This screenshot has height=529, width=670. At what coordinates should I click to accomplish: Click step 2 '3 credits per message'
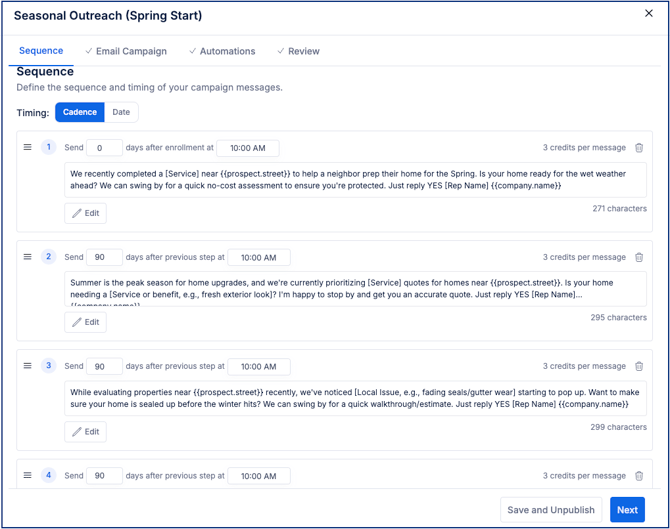click(x=584, y=257)
